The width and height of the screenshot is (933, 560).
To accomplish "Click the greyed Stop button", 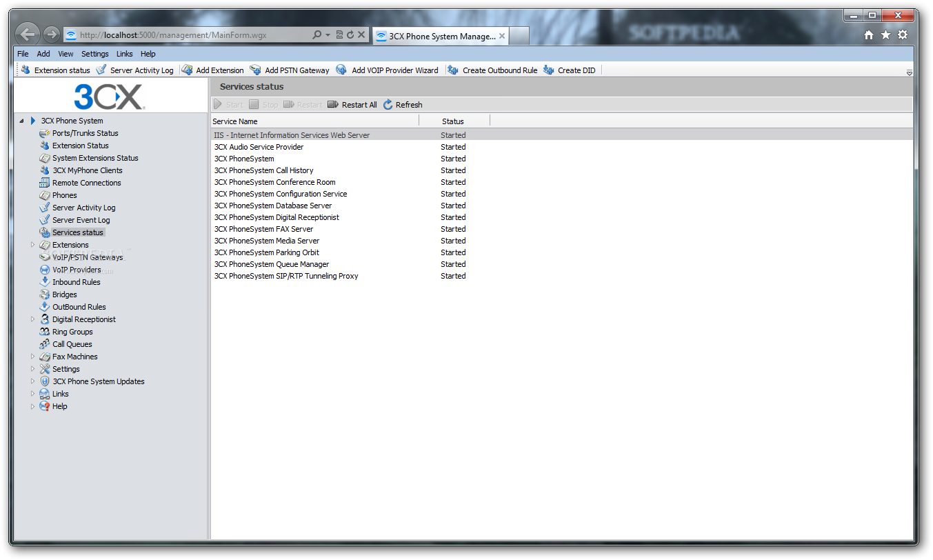I will [264, 105].
